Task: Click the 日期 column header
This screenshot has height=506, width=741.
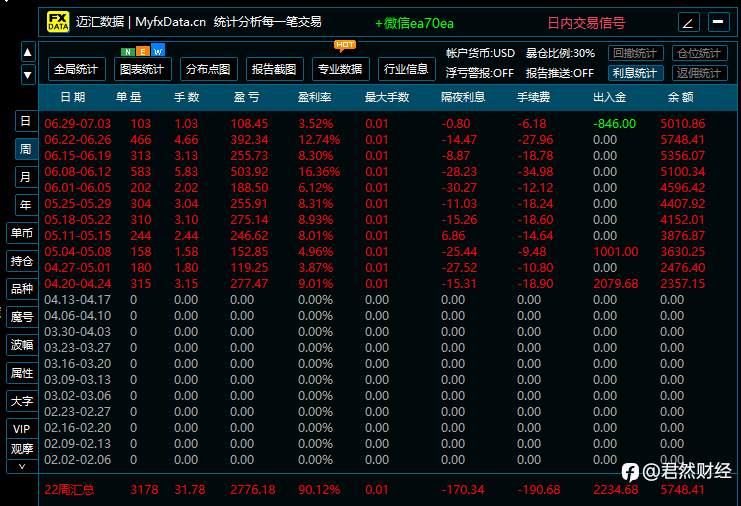Action: point(73,97)
